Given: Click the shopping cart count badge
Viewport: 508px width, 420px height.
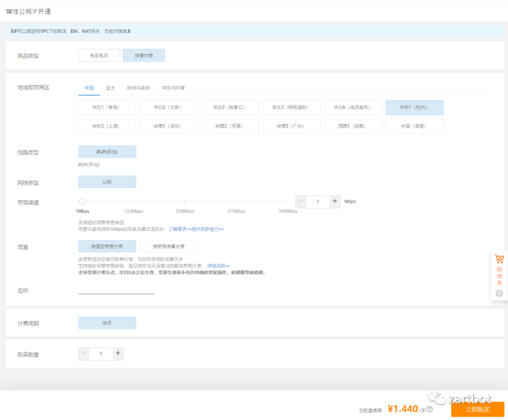Looking at the screenshot, I should pyautogui.click(x=499, y=293).
